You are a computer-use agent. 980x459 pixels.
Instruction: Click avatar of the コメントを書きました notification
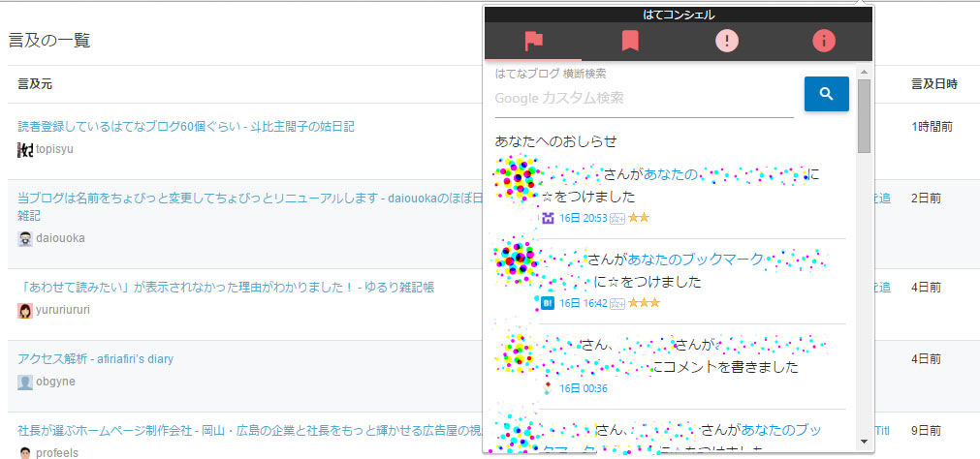(x=517, y=352)
